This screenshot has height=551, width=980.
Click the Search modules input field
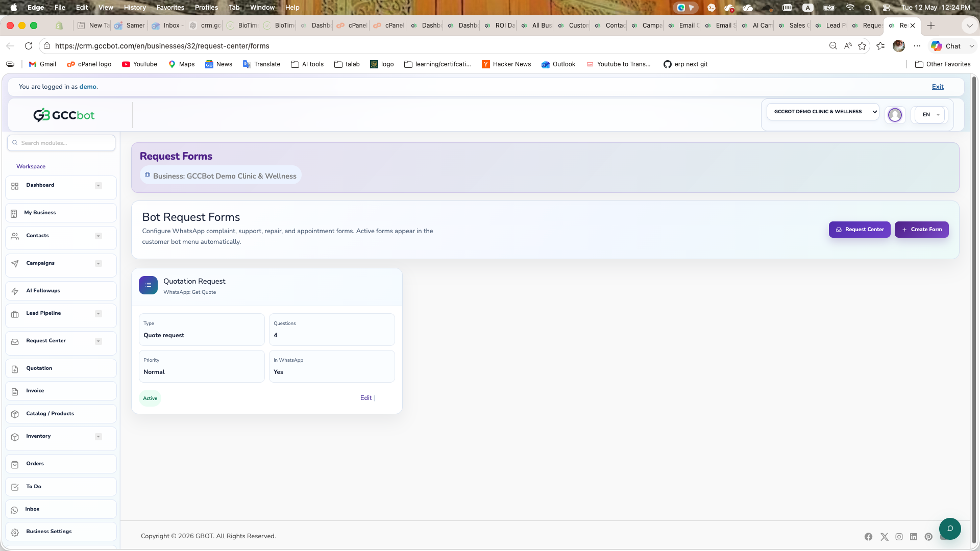pos(61,143)
